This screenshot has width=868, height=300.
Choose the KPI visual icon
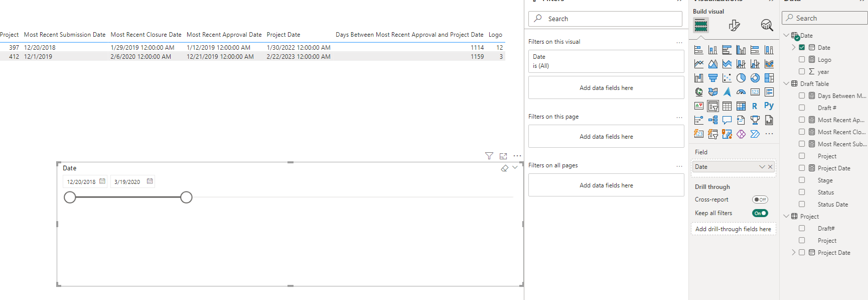tap(699, 106)
